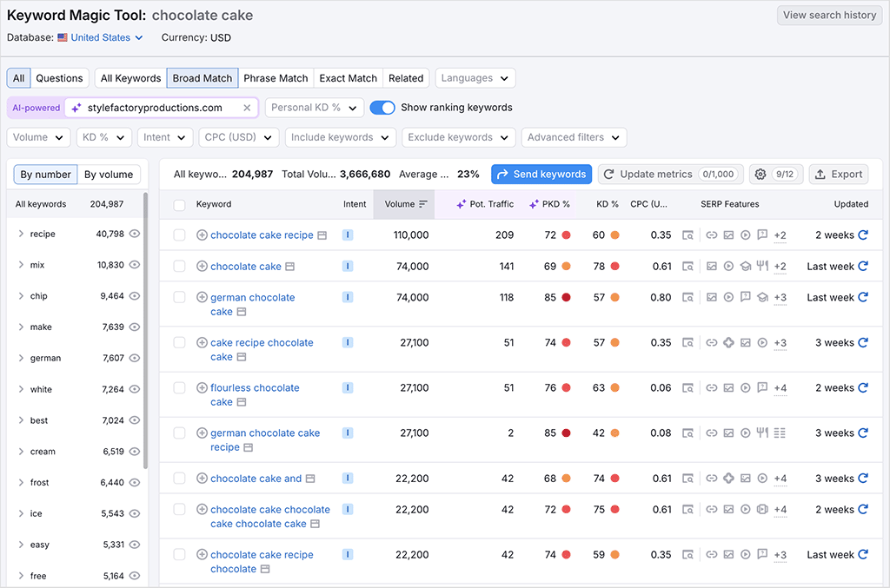
Task: Open United States database dropdown
Action: pyautogui.click(x=101, y=37)
